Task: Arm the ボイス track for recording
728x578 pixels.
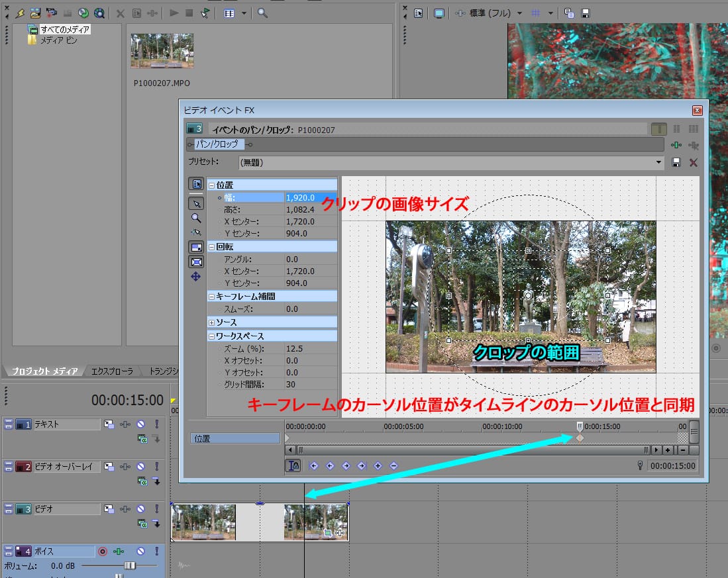Action: (x=103, y=551)
